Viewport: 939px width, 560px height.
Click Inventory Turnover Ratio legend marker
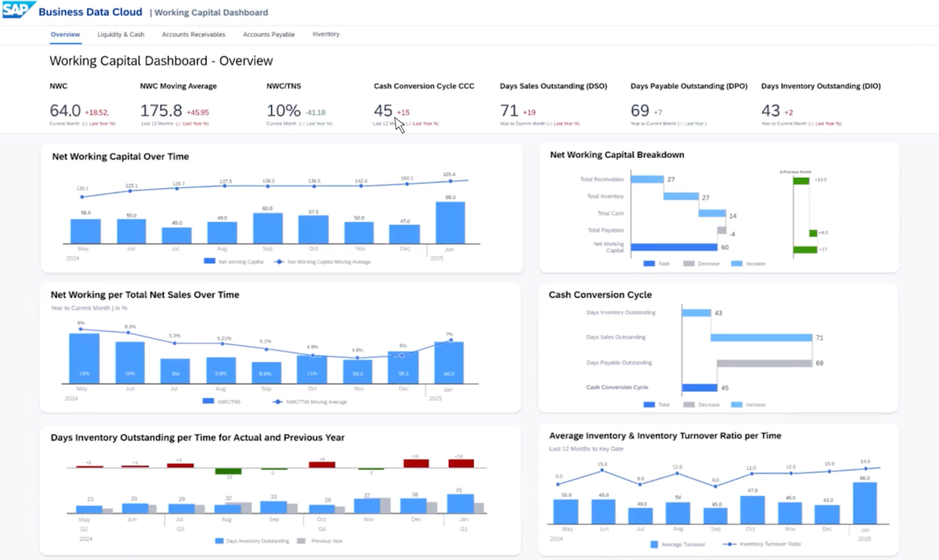tap(729, 544)
